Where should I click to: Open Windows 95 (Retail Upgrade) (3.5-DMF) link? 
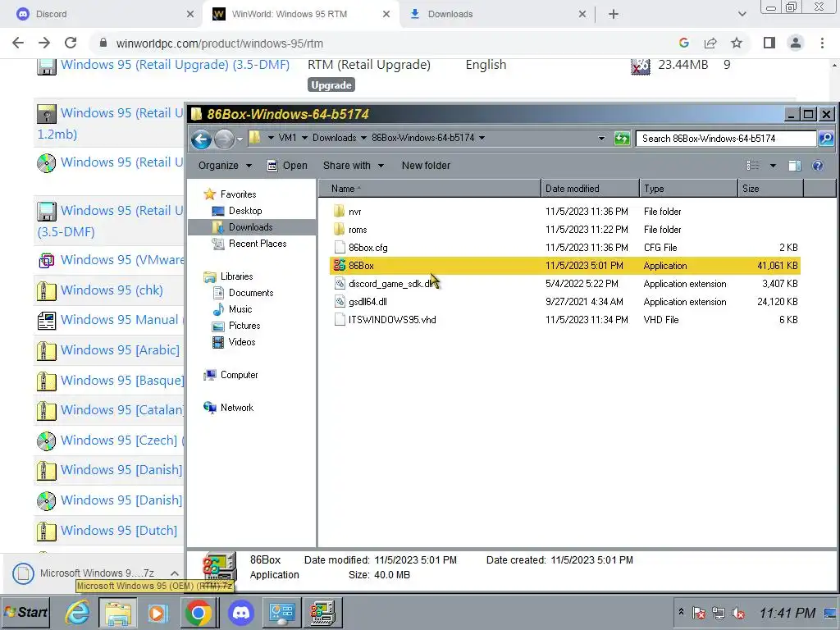[176, 65]
